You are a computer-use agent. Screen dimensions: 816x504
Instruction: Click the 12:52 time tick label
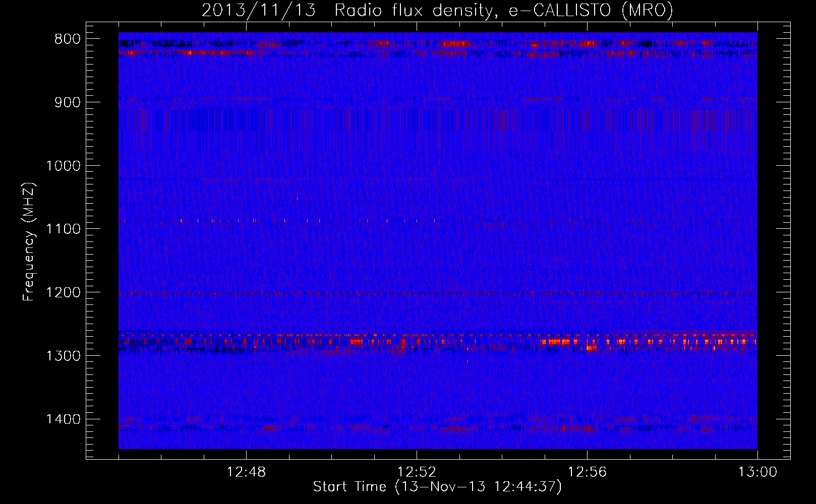pos(417,472)
